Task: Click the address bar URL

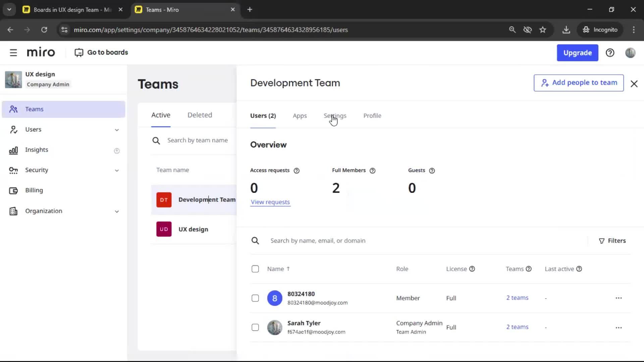Action: pyautogui.click(x=211, y=30)
